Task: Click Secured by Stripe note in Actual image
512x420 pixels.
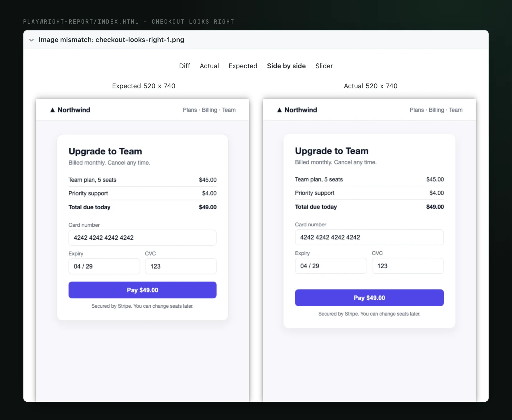Action: pos(369,314)
